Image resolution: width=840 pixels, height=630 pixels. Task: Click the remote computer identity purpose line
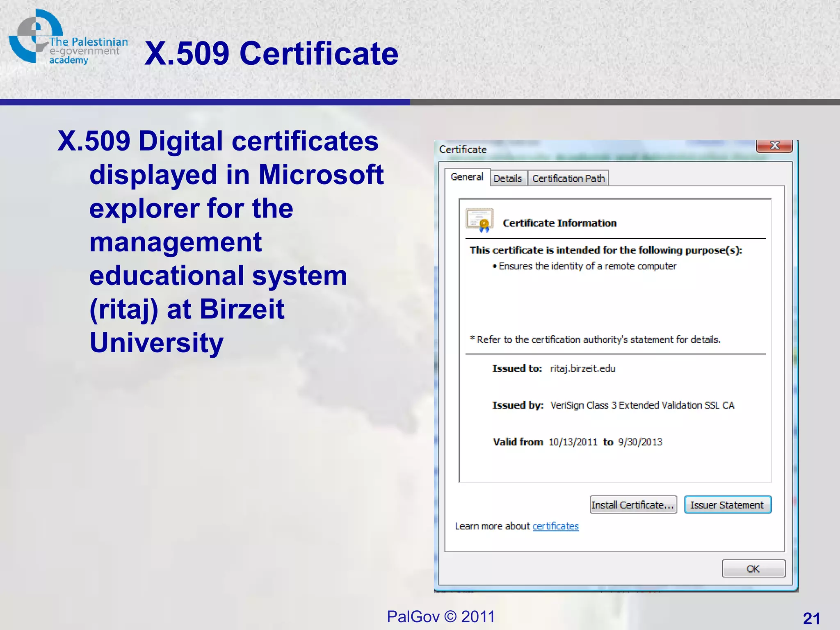[x=585, y=266]
